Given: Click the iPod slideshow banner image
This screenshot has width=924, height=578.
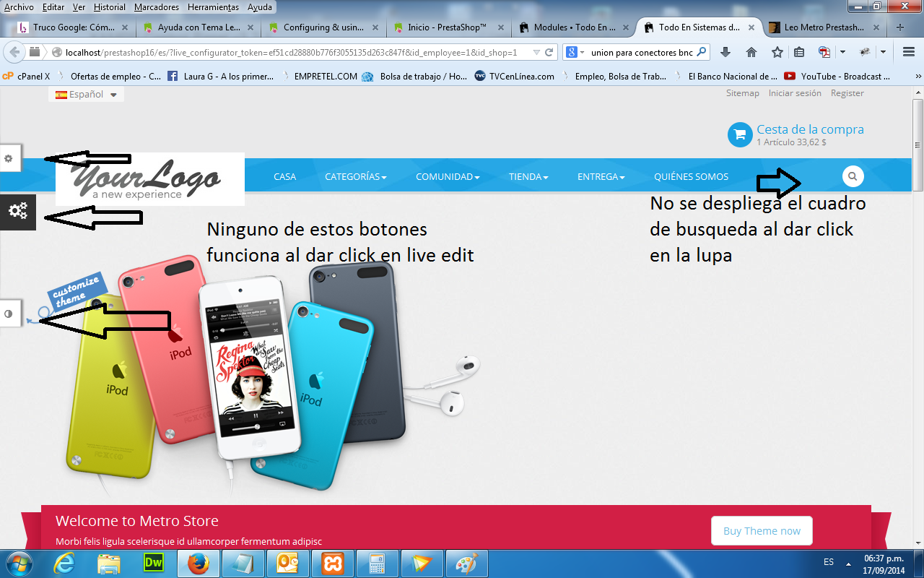Looking at the screenshot, I should [x=274, y=376].
